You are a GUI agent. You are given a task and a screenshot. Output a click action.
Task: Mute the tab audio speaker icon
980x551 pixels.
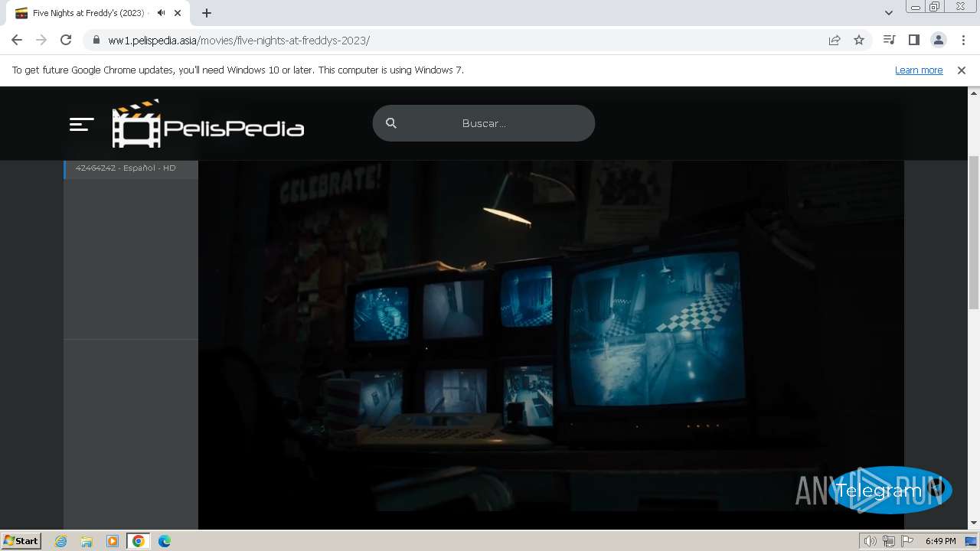click(x=161, y=13)
